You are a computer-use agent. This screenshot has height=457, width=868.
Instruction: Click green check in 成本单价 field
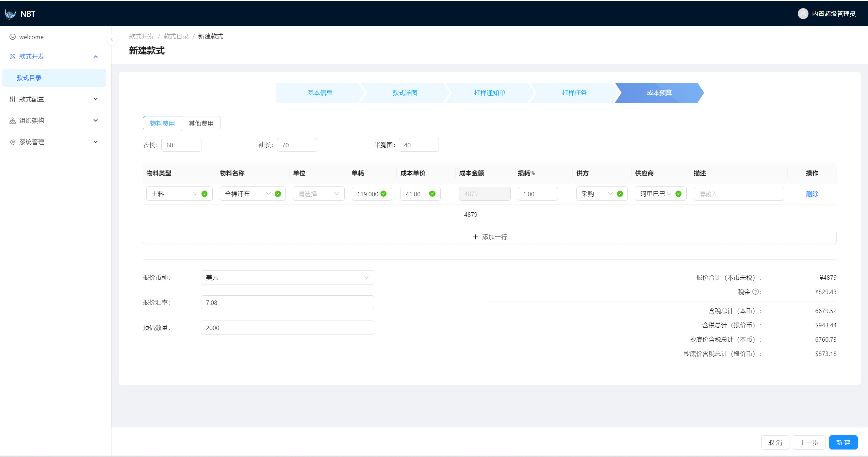coord(432,194)
